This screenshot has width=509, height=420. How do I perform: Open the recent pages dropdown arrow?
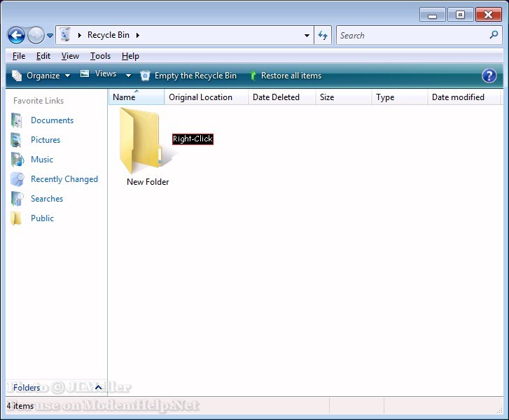(x=50, y=36)
